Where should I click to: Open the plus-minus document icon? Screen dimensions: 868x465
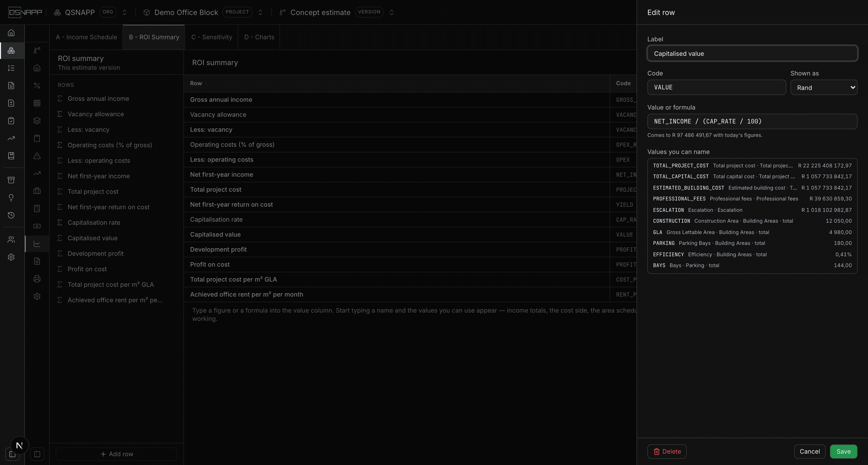point(11,103)
